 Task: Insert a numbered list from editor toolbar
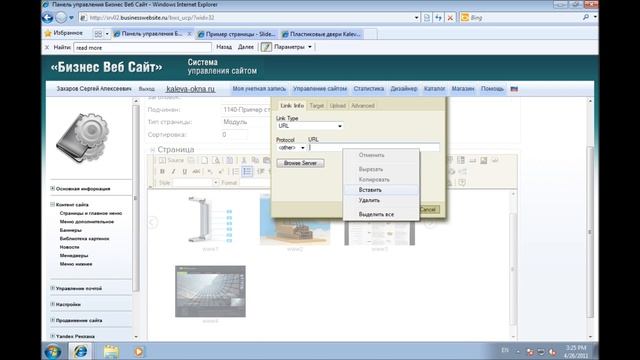[x=236, y=171]
